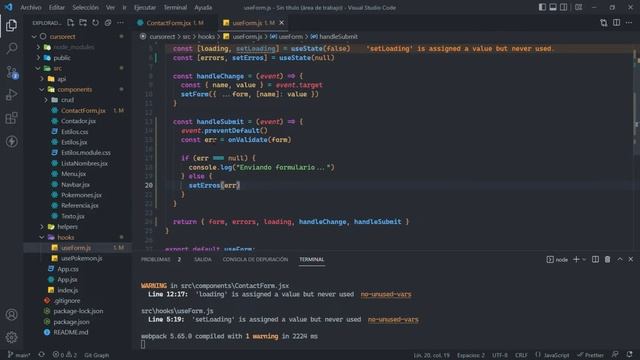This screenshot has height=360, width=640.
Task: Create a new folder in Explorer
Action: [x=83, y=23]
